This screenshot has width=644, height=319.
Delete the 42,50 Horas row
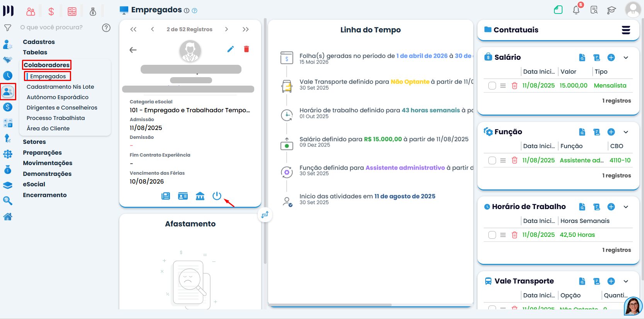(x=515, y=235)
